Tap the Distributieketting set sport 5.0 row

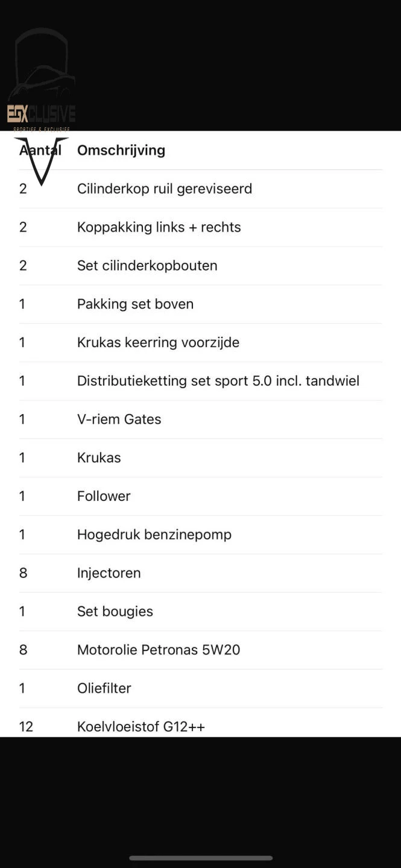coord(218,381)
